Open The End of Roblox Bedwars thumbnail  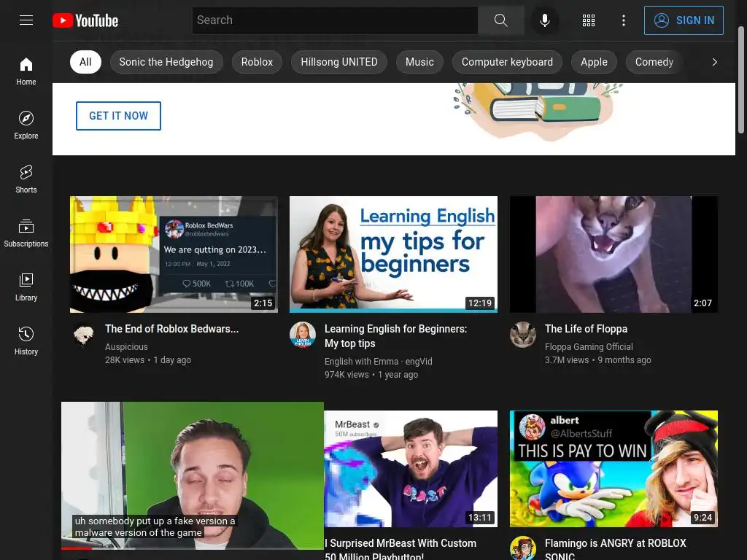click(x=174, y=254)
